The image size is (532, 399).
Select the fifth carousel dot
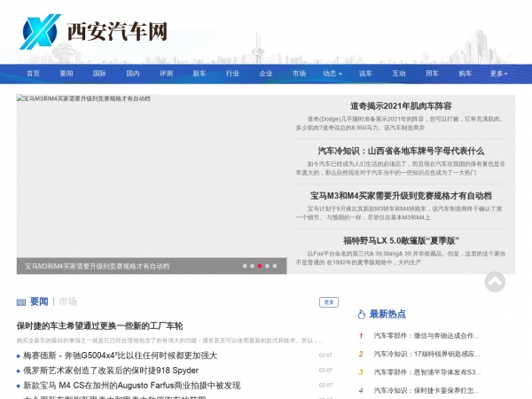click(x=275, y=266)
